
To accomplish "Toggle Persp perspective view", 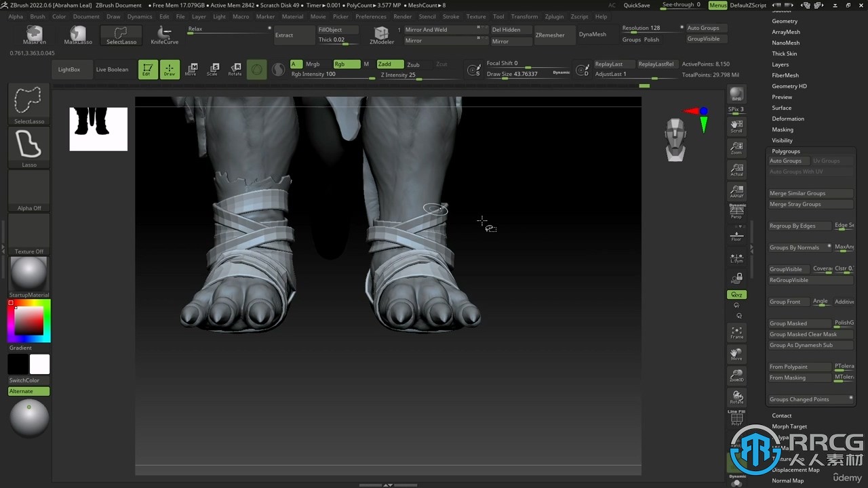I will tap(736, 213).
